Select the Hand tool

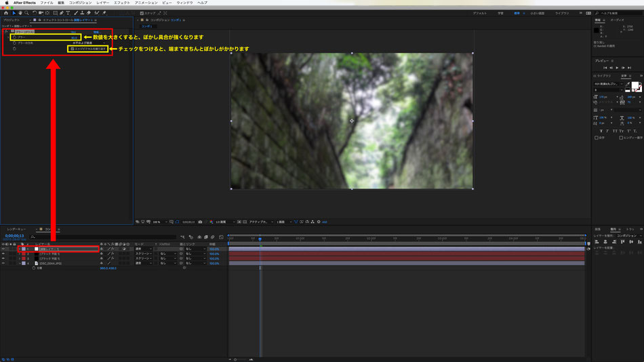coord(20,13)
